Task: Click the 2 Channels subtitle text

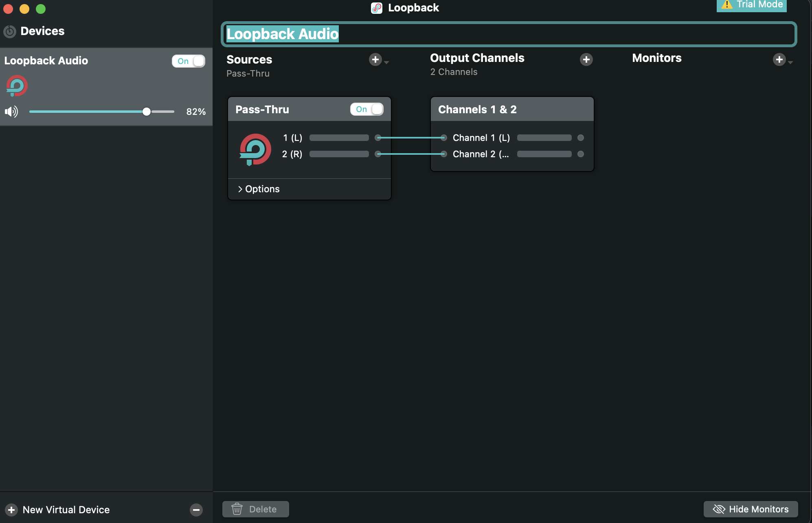Action: pyautogui.click(x=454, y=72)
